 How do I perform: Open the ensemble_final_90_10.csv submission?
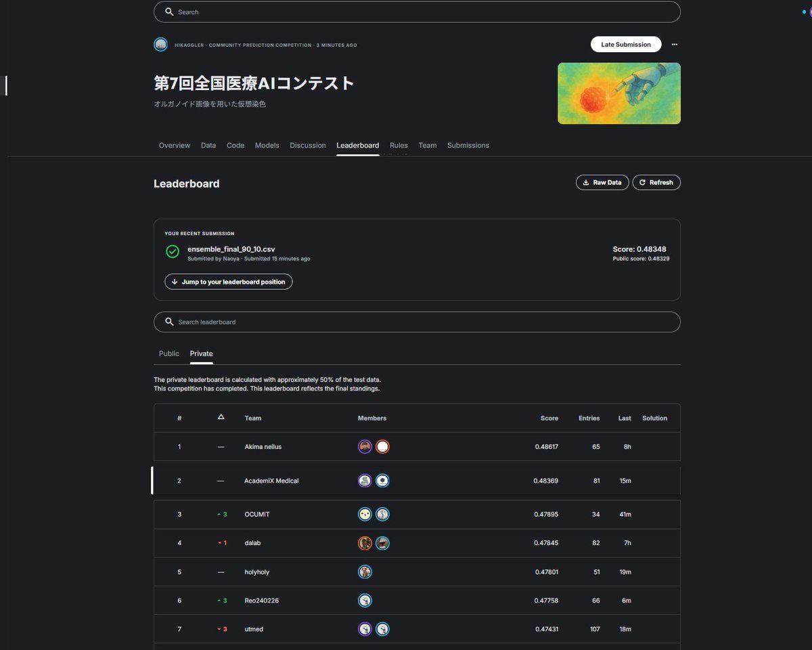tap(231, 249)
